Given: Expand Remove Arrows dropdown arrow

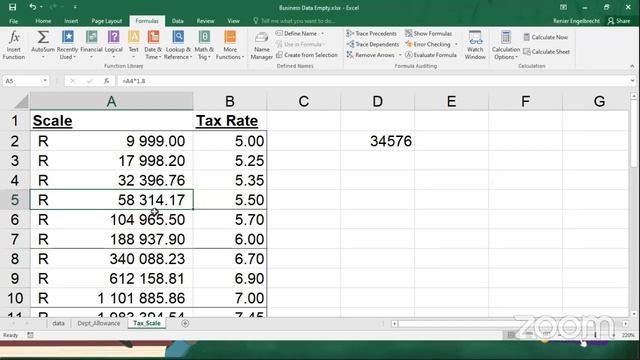Looking at the screenshot, I should [x=400, y=55].
